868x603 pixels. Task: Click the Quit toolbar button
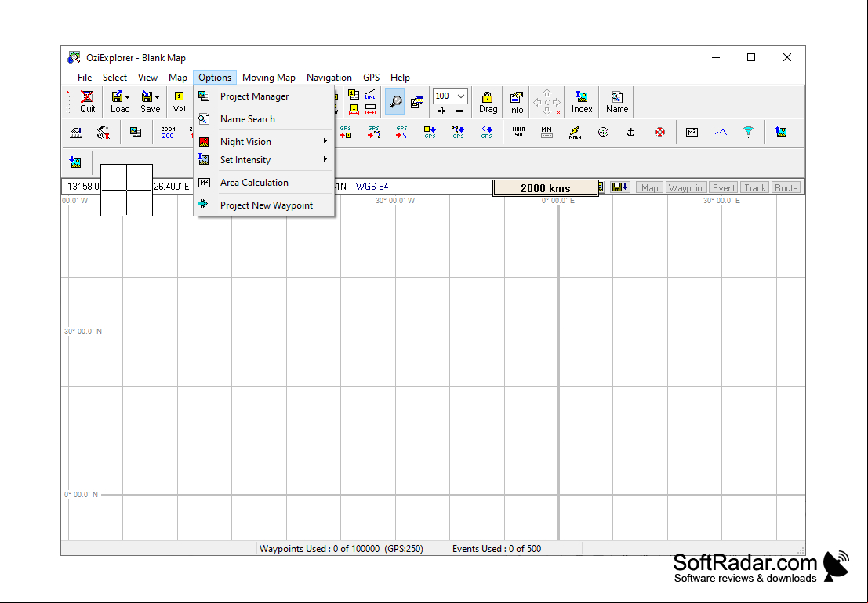[x=88, y=102]
